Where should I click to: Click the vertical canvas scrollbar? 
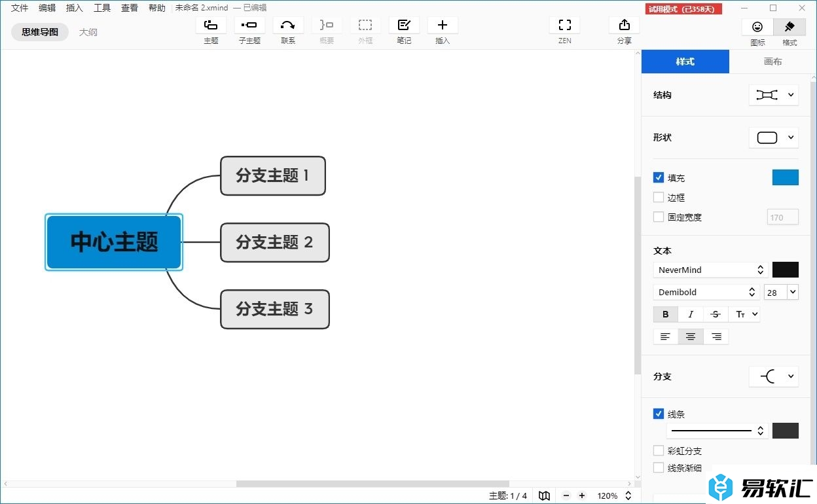pos(638,275)
